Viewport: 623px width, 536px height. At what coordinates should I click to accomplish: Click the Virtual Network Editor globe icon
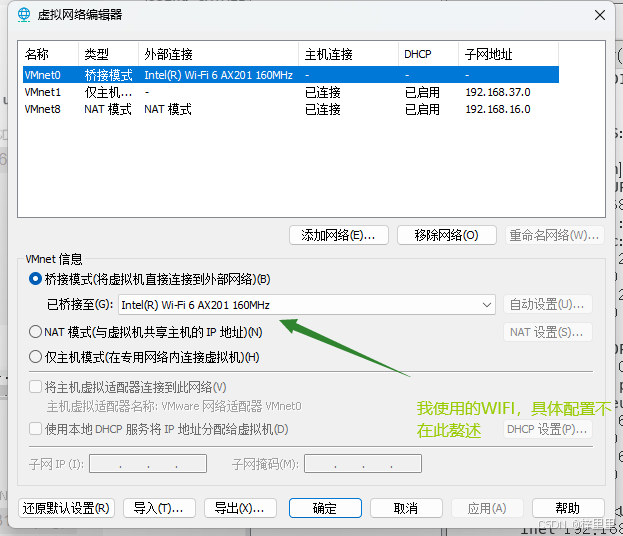point(24,15)
